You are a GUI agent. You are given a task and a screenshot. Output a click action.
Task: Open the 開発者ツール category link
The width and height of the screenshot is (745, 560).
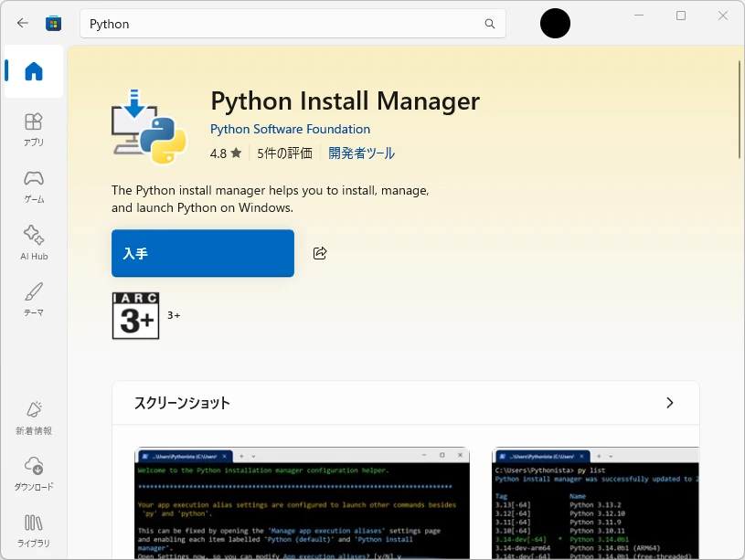(362, 153)
